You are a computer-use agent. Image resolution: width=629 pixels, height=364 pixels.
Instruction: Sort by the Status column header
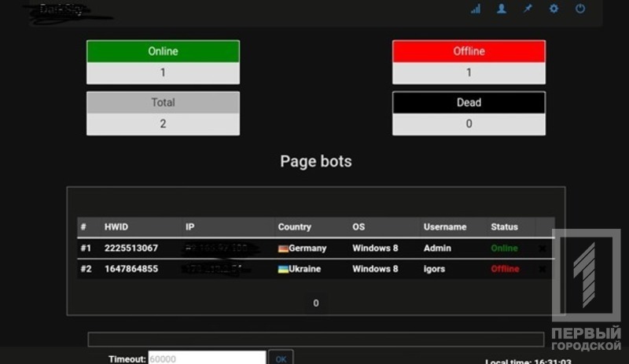coord(504,227)
